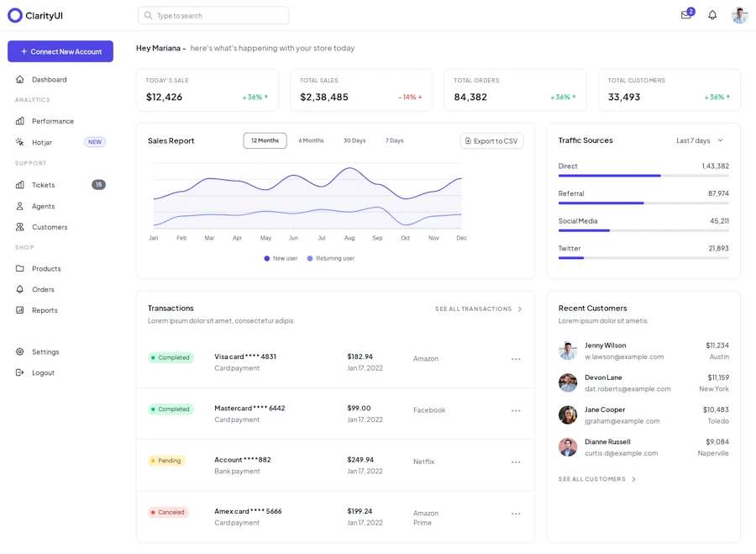Open the user profile avatar in header
This screenshot has width=756, height=554.
click(739, 15)
